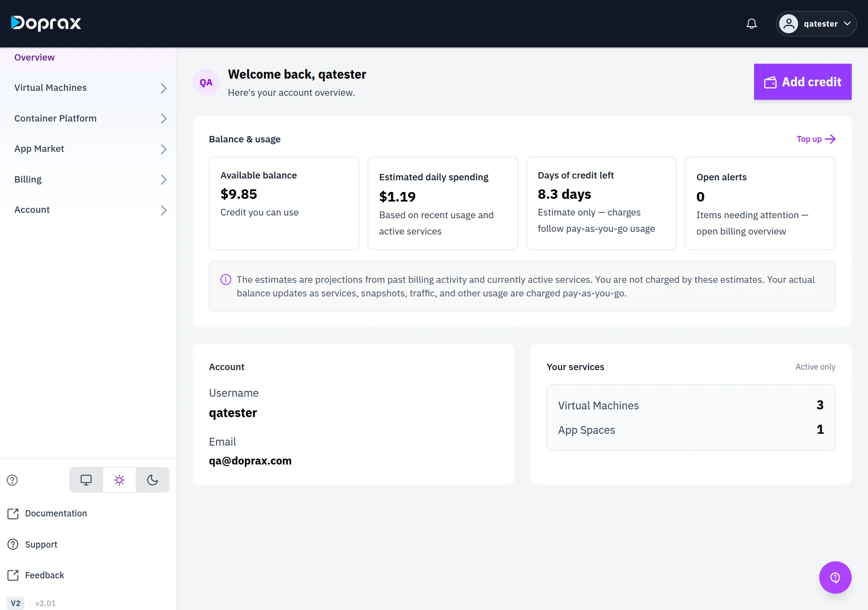Click the Add credit button
This screenshot has width=868, height=610.
[802, 82]
